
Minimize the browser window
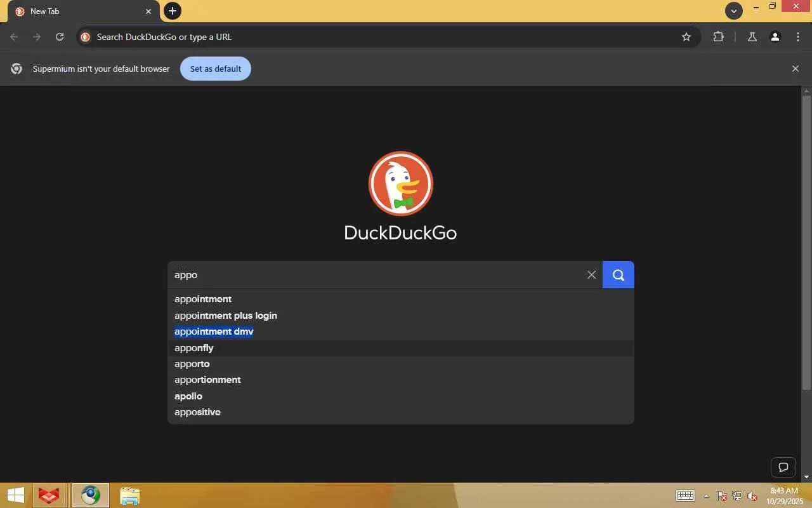coord(757,7)
